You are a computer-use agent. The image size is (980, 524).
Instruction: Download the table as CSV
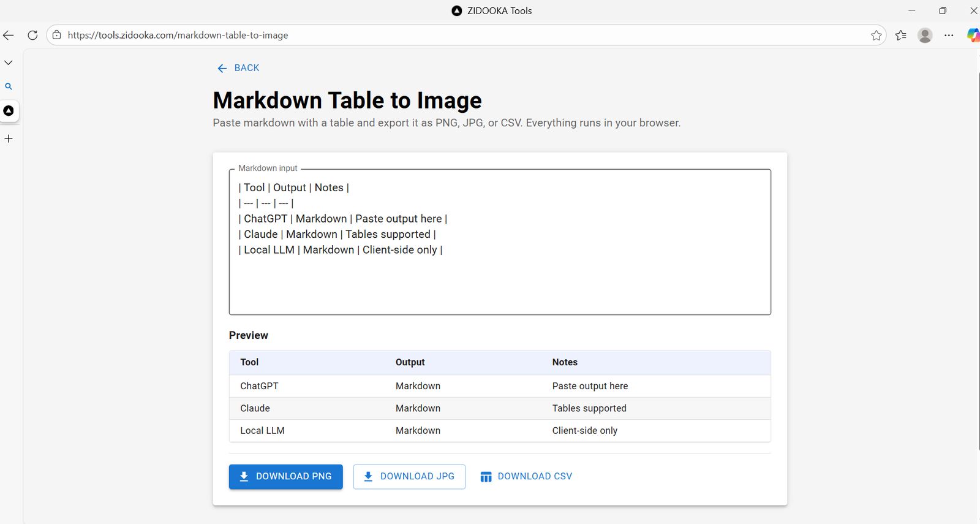527,477
